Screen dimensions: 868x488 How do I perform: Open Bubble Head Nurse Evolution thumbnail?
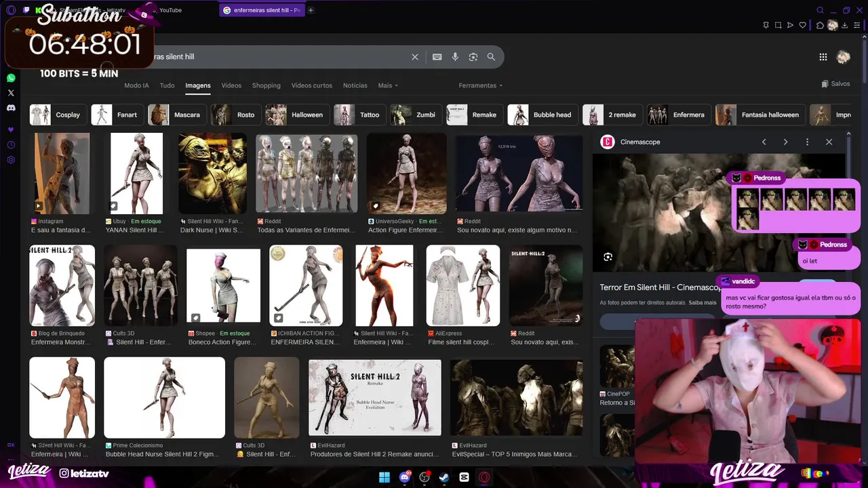point(375,397)
